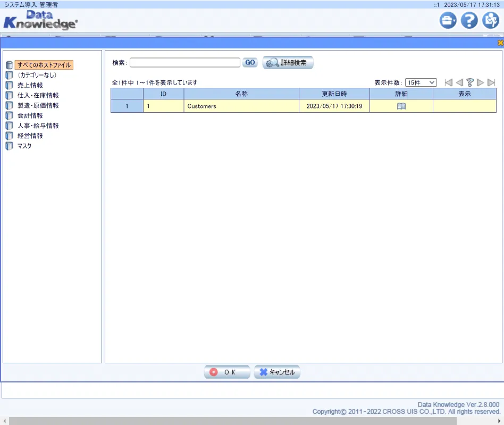Click the logout running person icon
This screenshot has height=425, width=504.
(490, 21)
